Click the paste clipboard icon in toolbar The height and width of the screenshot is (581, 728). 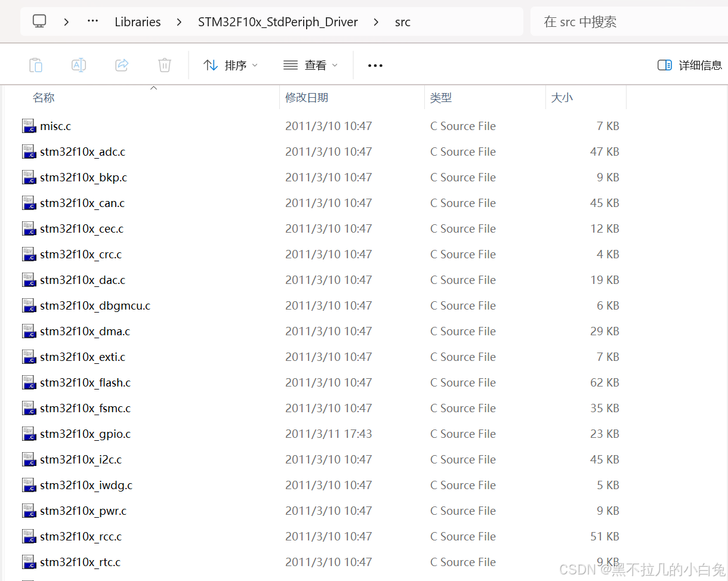[x=36, y=65]
